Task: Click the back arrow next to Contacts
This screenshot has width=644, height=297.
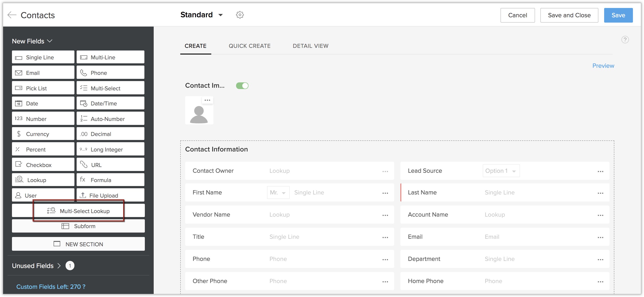Action: 12,15
